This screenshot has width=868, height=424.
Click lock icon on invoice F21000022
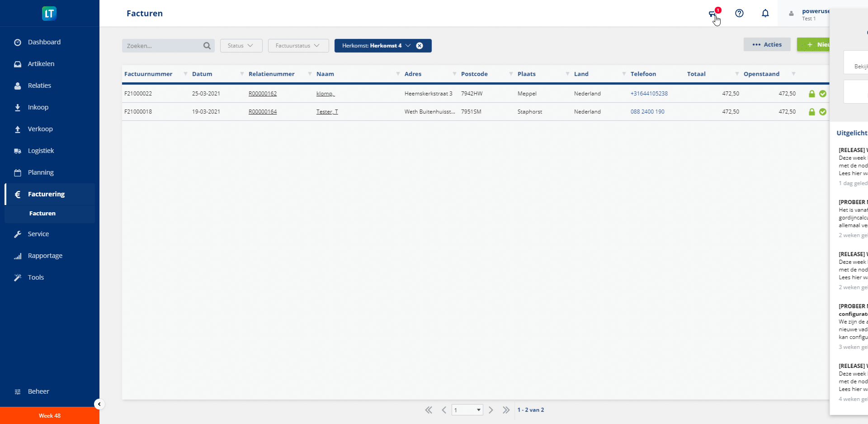click(x=811, y=94)
